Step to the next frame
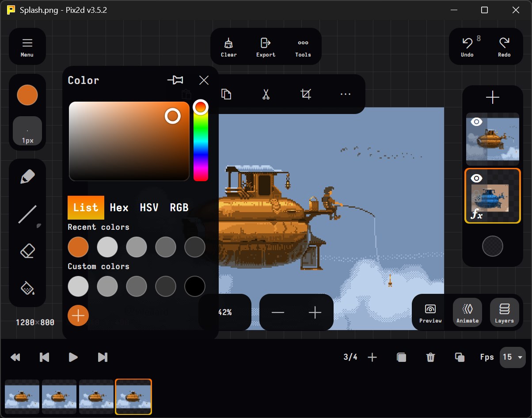 (x=103, y=357)
